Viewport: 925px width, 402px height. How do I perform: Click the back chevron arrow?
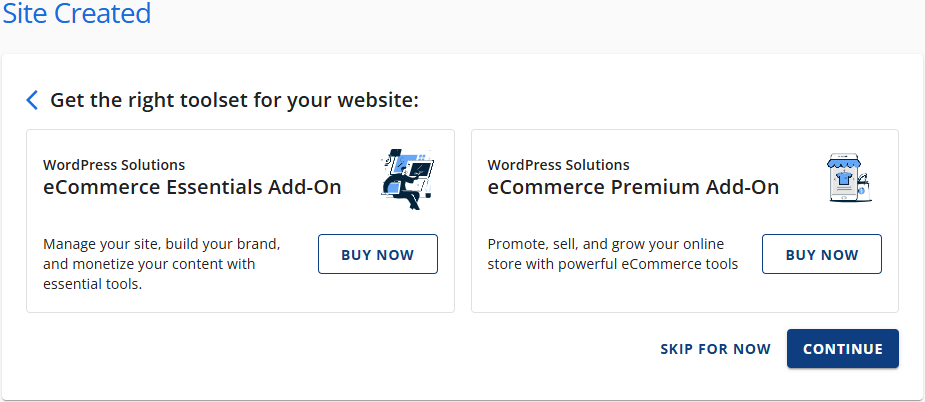coord(32,100)
